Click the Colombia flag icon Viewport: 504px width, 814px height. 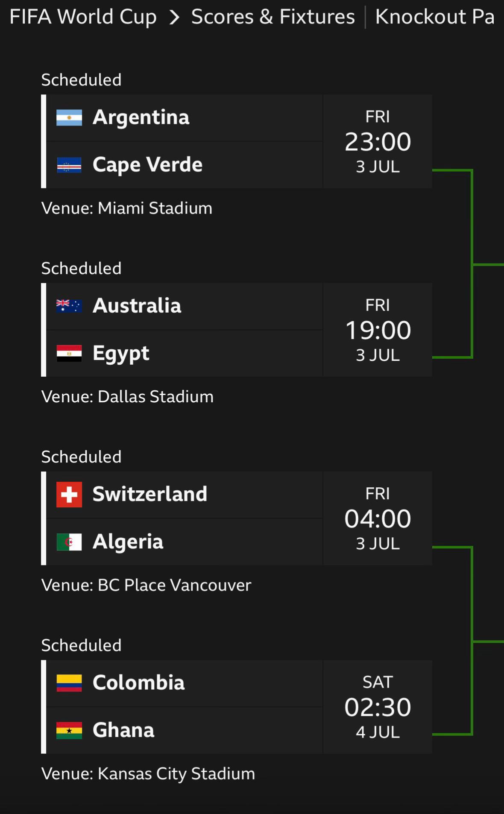point(69,683)
